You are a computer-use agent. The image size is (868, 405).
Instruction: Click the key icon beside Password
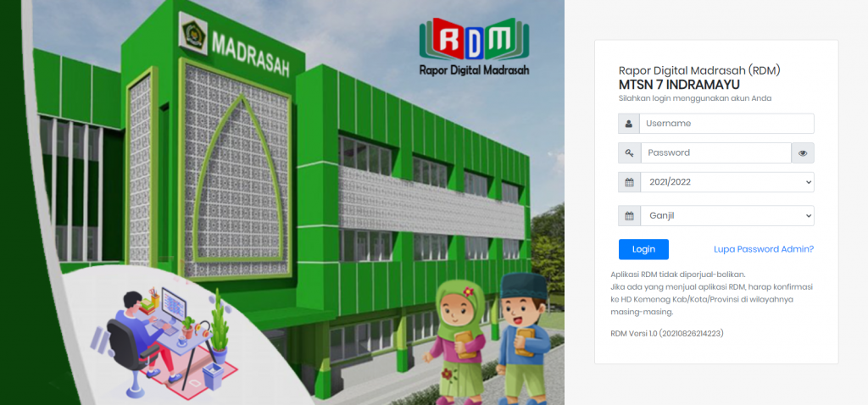630,153
